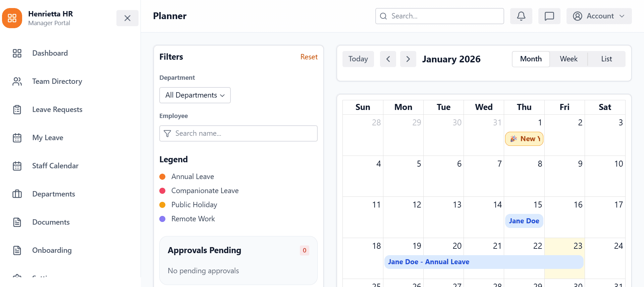644x287 pixels.
Task: Open the Henrietta HR logo icon
Action: point(12,18)
